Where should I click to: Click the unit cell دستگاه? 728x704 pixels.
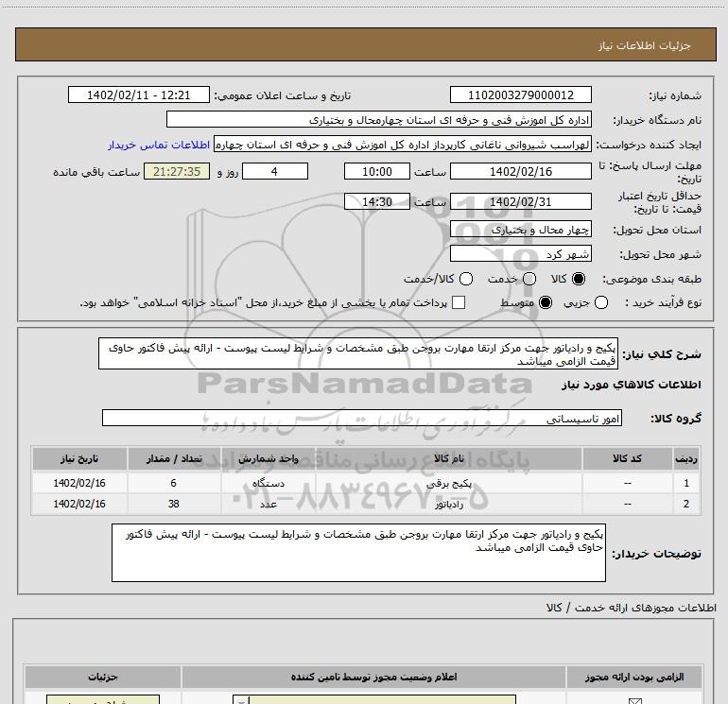tap(269, 483)
